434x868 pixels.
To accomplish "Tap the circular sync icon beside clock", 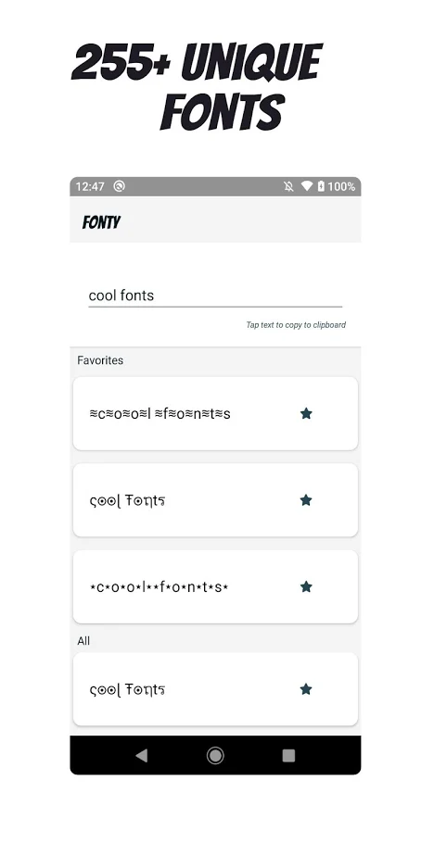I will pos(119,186).
